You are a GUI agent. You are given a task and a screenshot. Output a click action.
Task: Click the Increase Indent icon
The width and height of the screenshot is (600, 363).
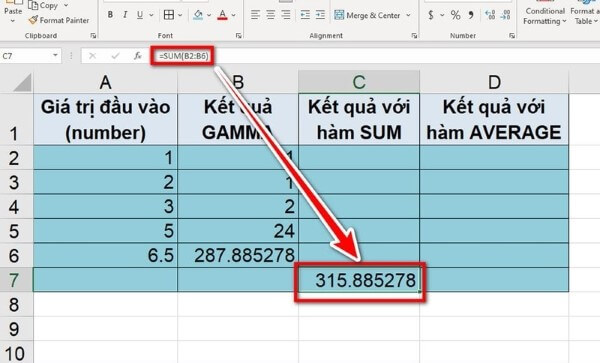[x=320, y=15]
